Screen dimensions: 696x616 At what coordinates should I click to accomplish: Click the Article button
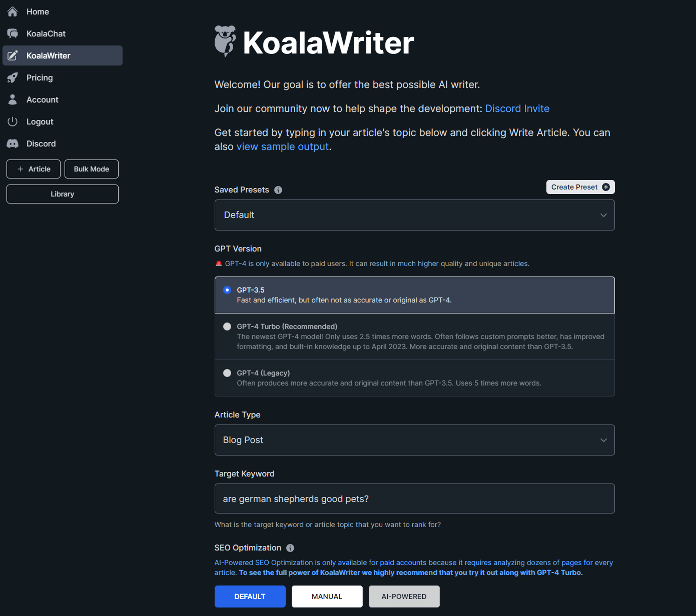tap(34, 169)
